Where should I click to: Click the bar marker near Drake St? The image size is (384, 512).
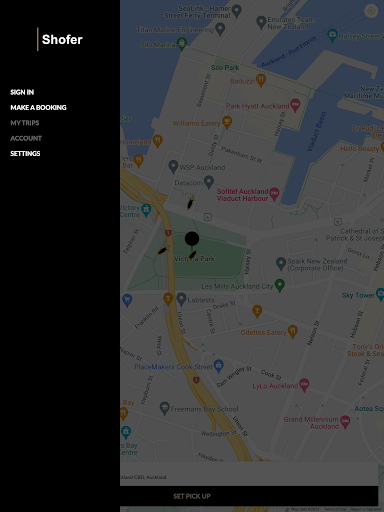click(x=257, y=312)
